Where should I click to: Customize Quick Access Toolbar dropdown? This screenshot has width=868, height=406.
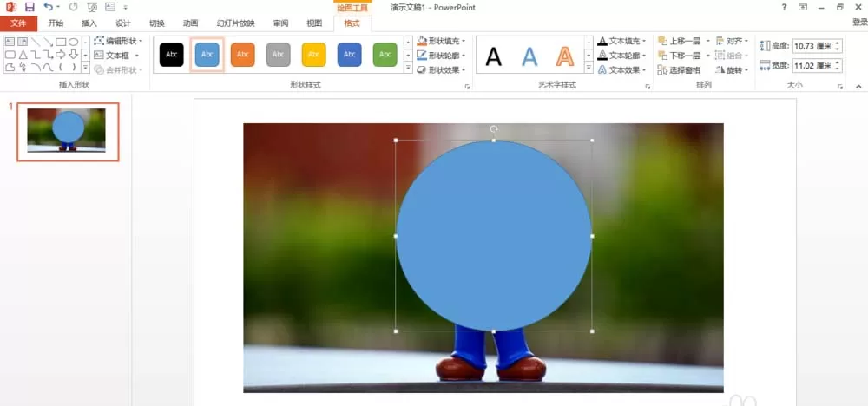[126, 7]
